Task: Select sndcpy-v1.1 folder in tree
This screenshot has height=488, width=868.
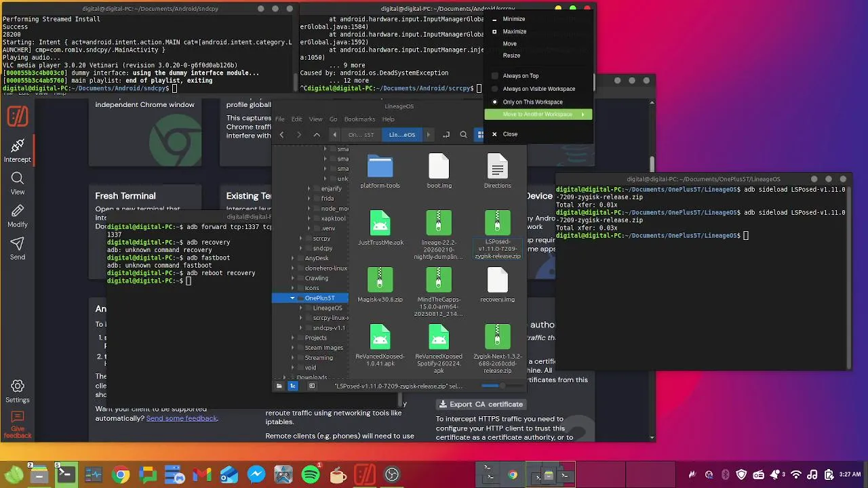Action: click(x=329, y=328)
